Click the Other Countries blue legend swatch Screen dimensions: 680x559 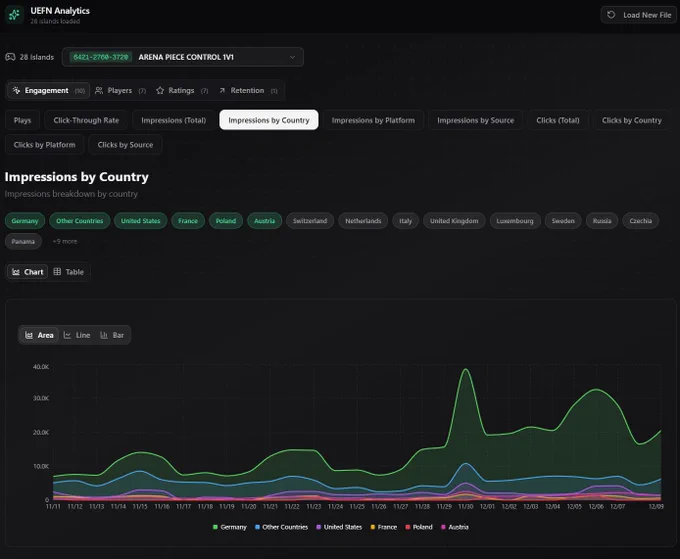(x=258, y=527)
